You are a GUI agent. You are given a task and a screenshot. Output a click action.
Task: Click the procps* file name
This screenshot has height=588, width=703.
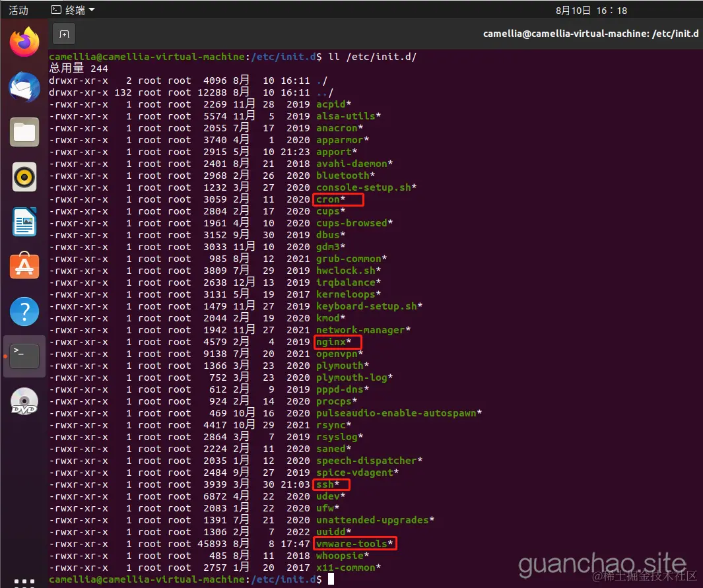coord(337,401)
